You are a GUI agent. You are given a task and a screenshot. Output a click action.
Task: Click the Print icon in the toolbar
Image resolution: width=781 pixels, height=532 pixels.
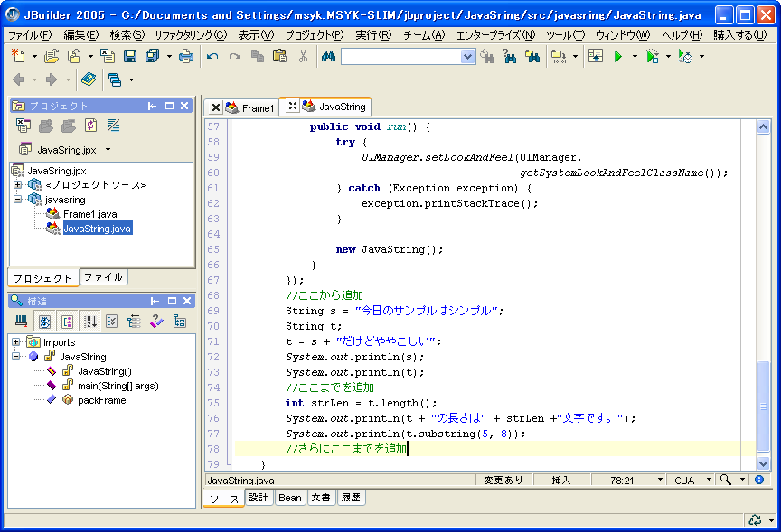coord(186,56)
